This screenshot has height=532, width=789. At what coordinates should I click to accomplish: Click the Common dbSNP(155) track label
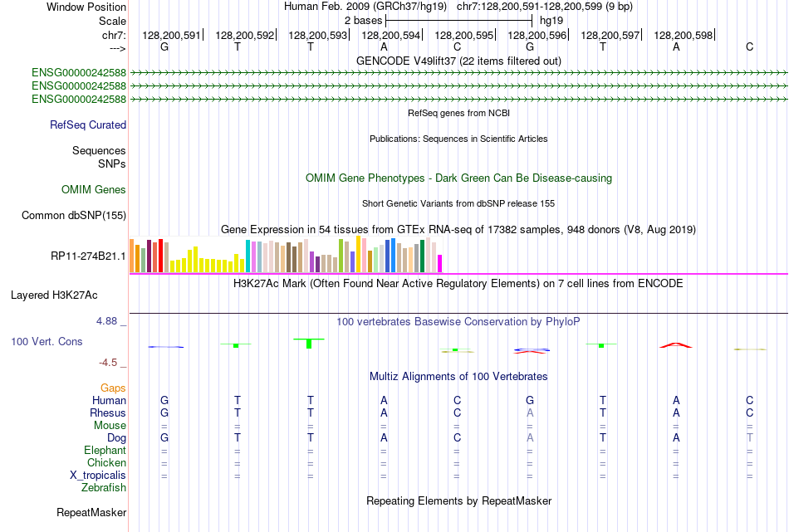tap(74, 215)
